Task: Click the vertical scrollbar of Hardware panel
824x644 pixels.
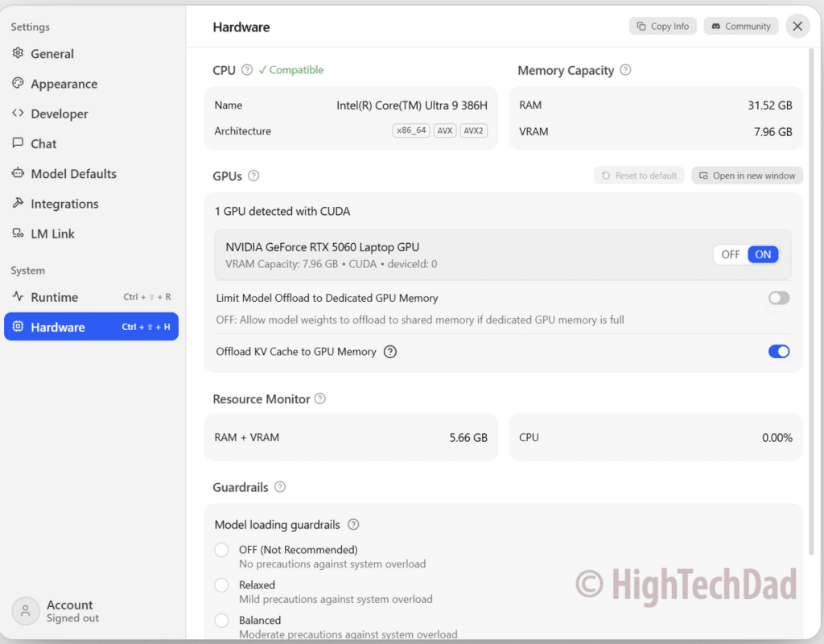Action: coord(811,301)
